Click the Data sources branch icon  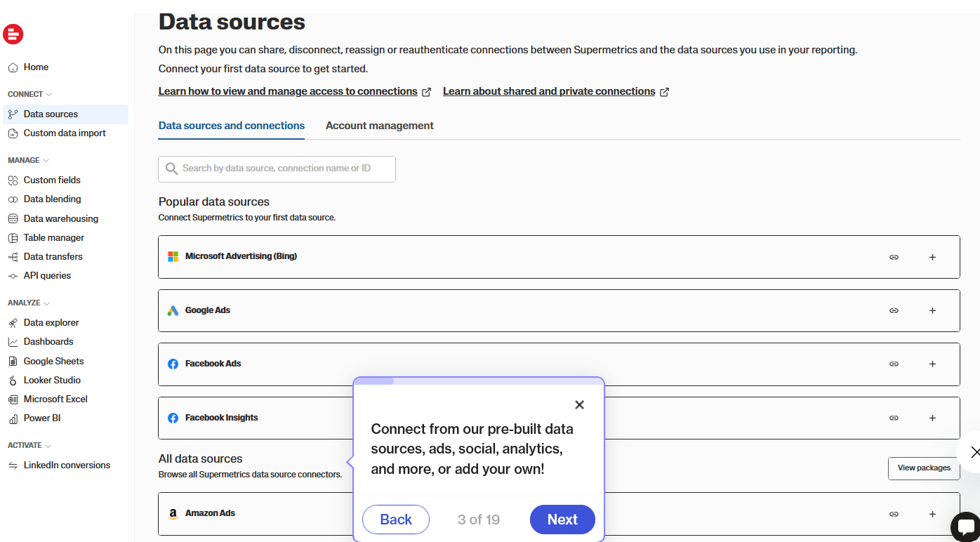tap(13, 114)
